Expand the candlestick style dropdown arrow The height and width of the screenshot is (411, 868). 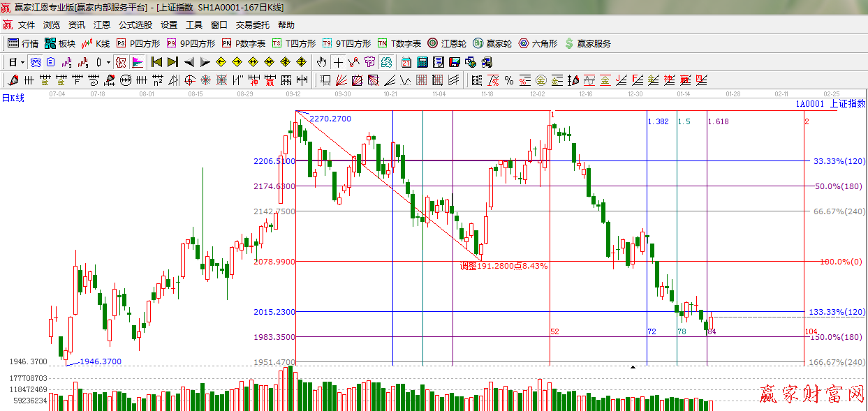108,62
